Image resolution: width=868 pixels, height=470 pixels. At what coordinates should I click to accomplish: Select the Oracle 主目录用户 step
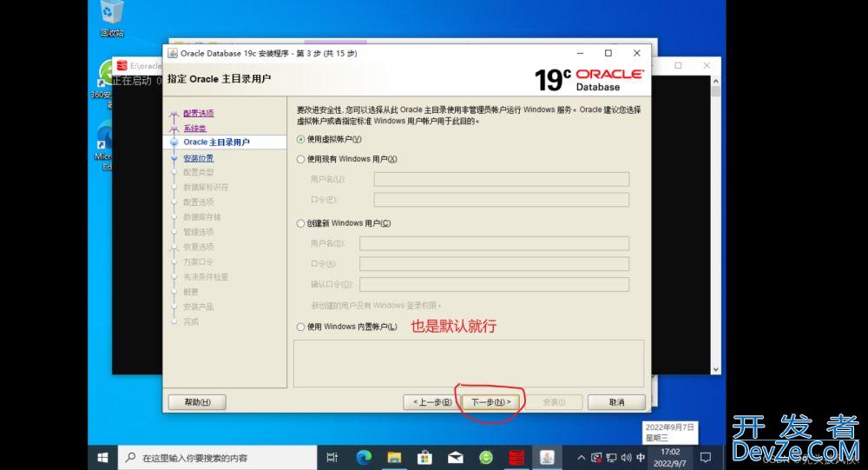[216, 142]
